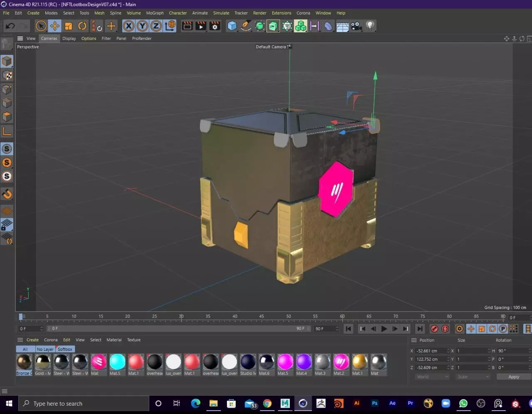
Task: Open the viewport hamburger menu
Action: click(x=20, y=38)
